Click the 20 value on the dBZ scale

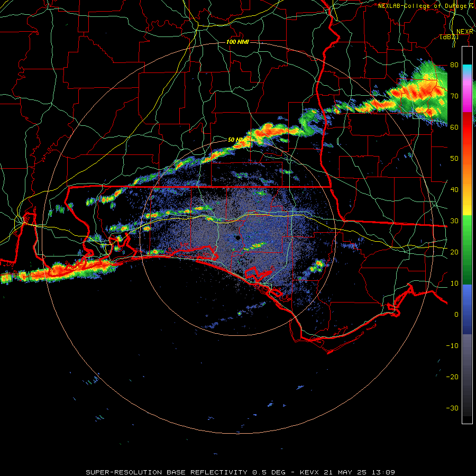click(454, 252)
